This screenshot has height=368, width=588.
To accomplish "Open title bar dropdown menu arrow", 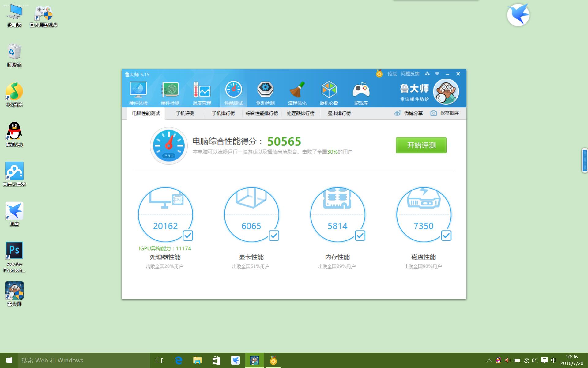I will 437,74.
